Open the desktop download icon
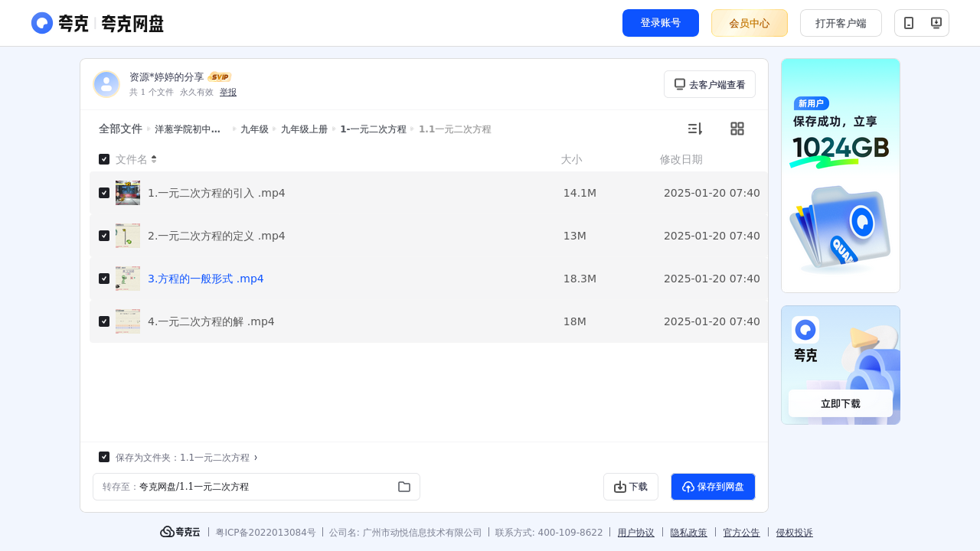 [x=936, y=23]
